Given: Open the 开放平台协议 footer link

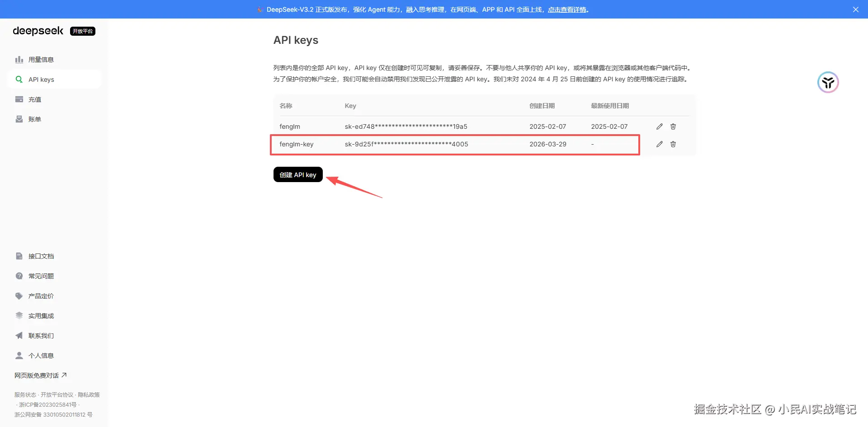Looking at the screenshot, I should click(57, 395).
